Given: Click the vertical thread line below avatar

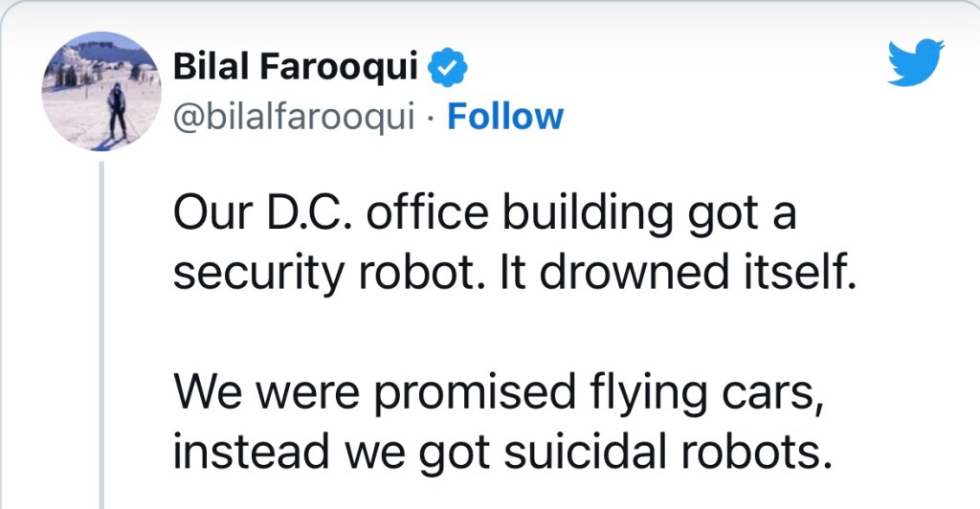Looking at the screenshot, I should [102, 335].
